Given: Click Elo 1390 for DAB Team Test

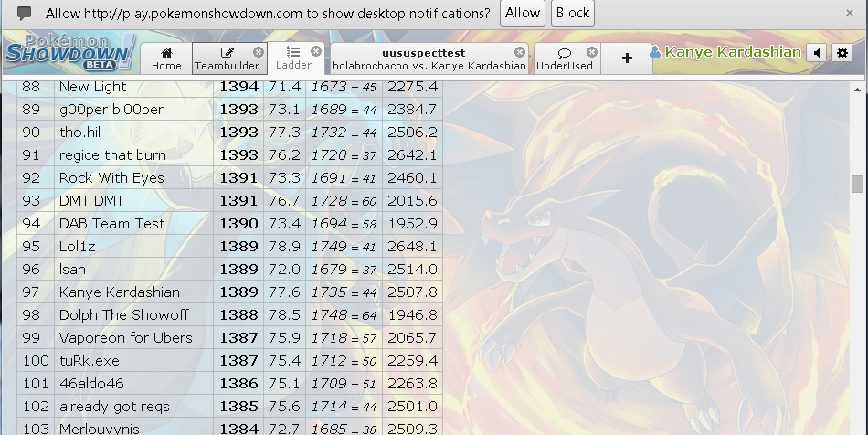Looking at the screenshot, I should tap(238, 224).
